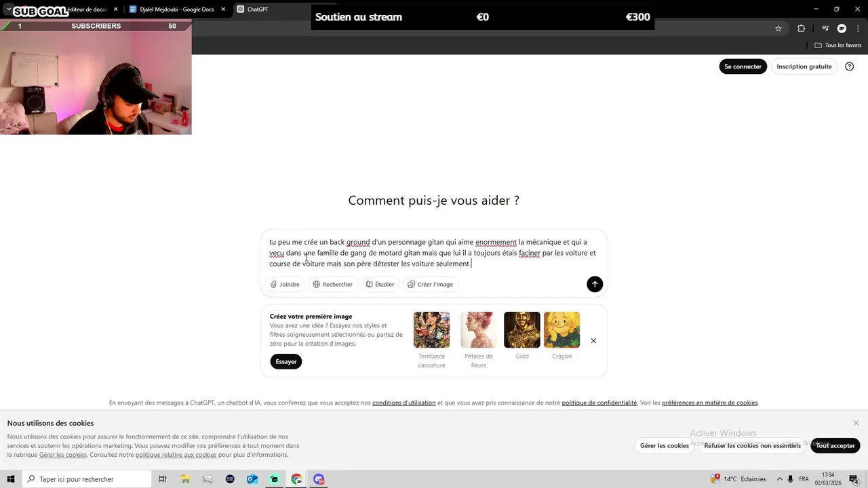The height and width of the screenshot is (488, 868).
Task: Click the dark round app icon in taskbar
Action: 230,479
